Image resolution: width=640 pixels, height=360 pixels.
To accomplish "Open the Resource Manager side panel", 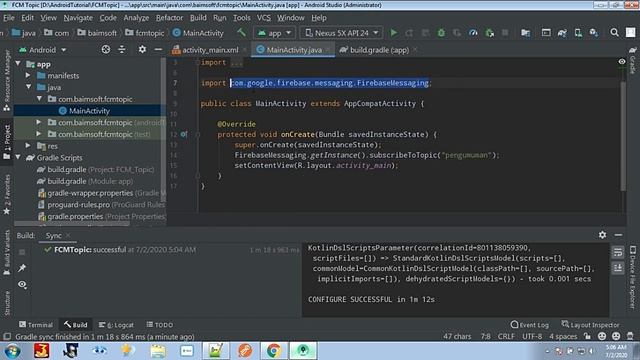I will (x=7, y=80).
